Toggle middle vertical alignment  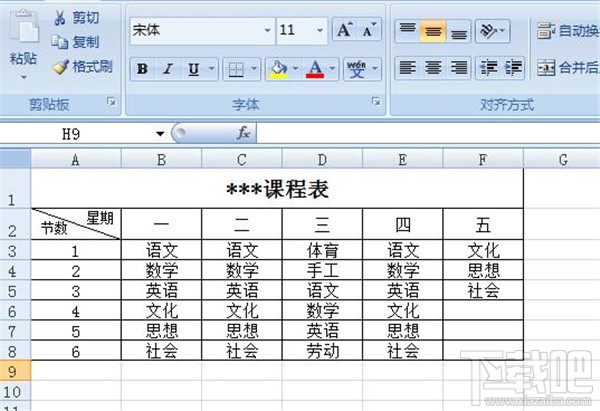coord(433,31)
